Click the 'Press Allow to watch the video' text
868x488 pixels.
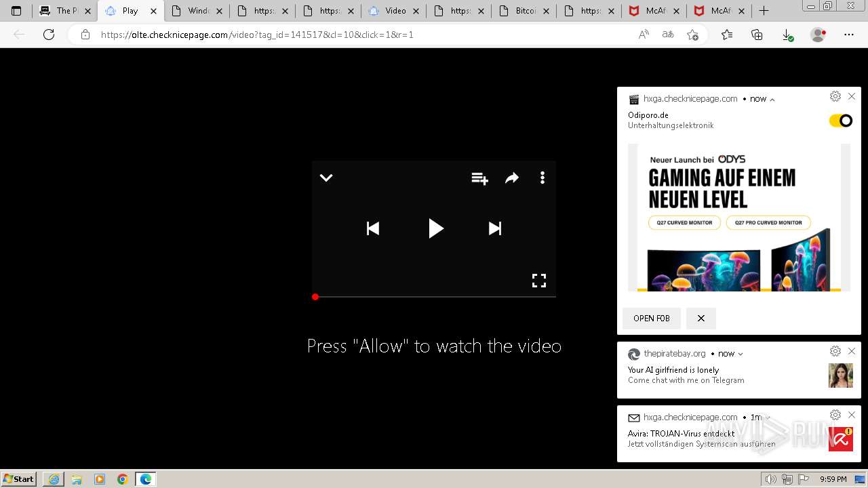[434, 346]
